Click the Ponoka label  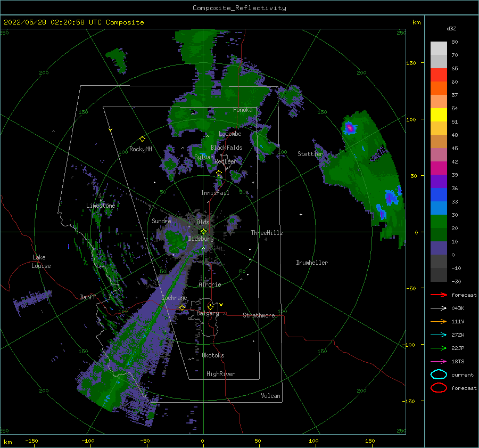[243, 110]
